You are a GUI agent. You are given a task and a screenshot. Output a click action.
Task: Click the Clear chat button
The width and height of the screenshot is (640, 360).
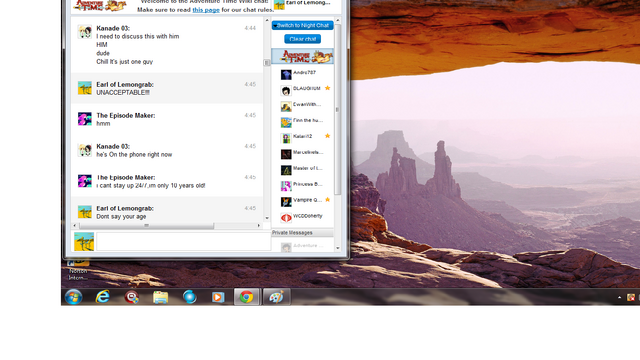tap(302, 39)
